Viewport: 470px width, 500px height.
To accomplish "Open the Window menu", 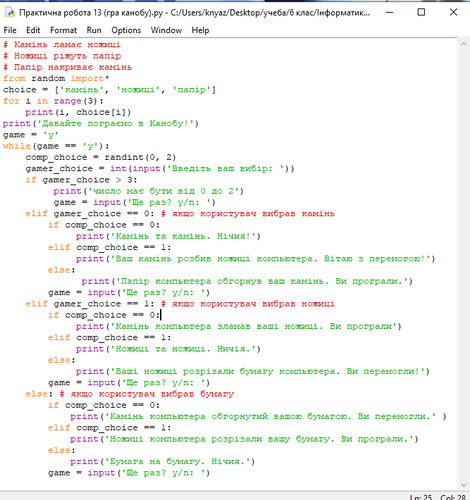I will point(166,30).
